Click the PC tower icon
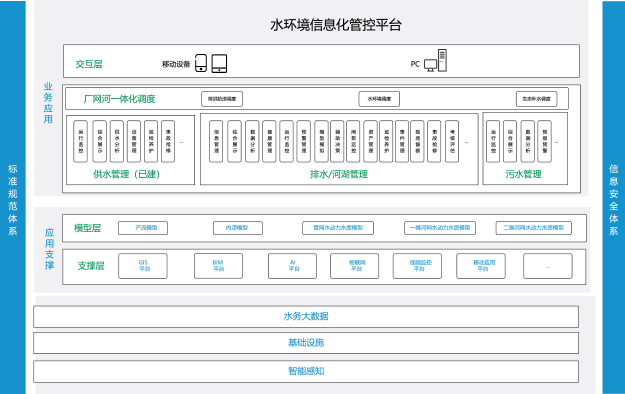The width and height of the screenshot is (625, 394). tap(442, 60)
